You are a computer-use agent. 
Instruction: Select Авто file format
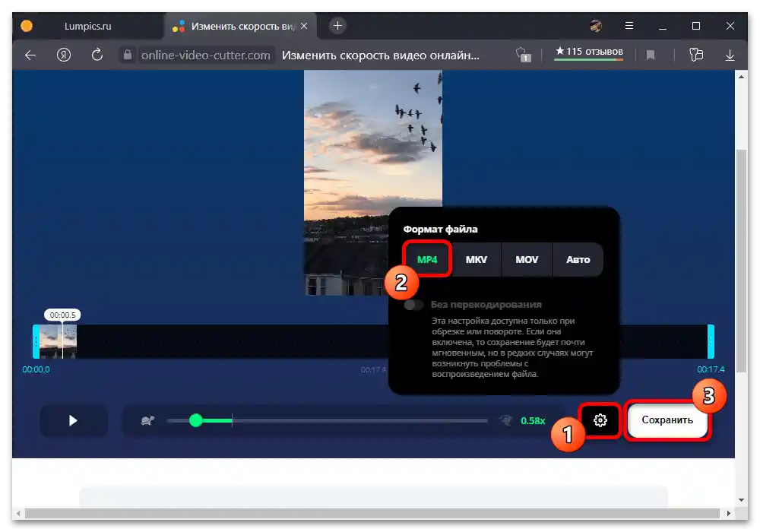[x=578, y=260]
